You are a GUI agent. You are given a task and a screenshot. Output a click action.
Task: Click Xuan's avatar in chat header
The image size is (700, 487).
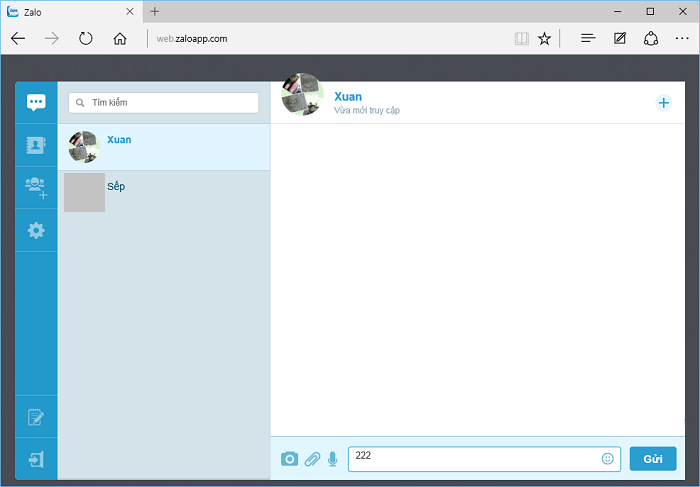pos(303,95)
